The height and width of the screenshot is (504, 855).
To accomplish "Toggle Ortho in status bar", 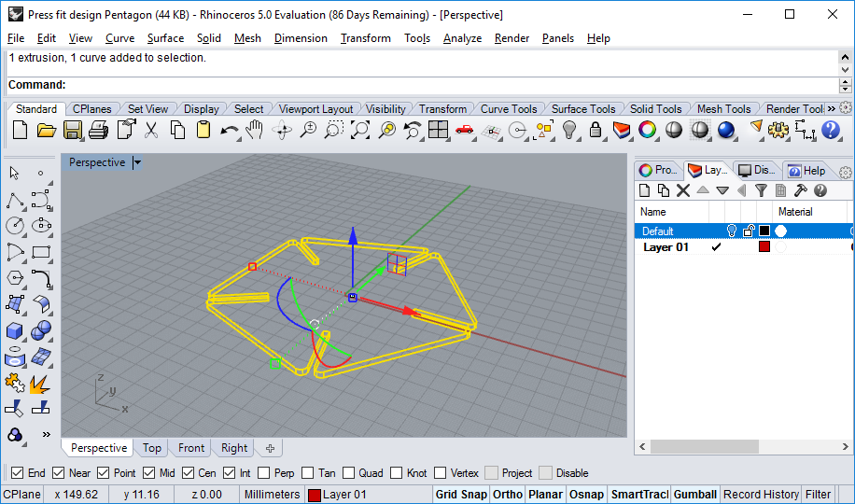I will (x=507, y=495).
